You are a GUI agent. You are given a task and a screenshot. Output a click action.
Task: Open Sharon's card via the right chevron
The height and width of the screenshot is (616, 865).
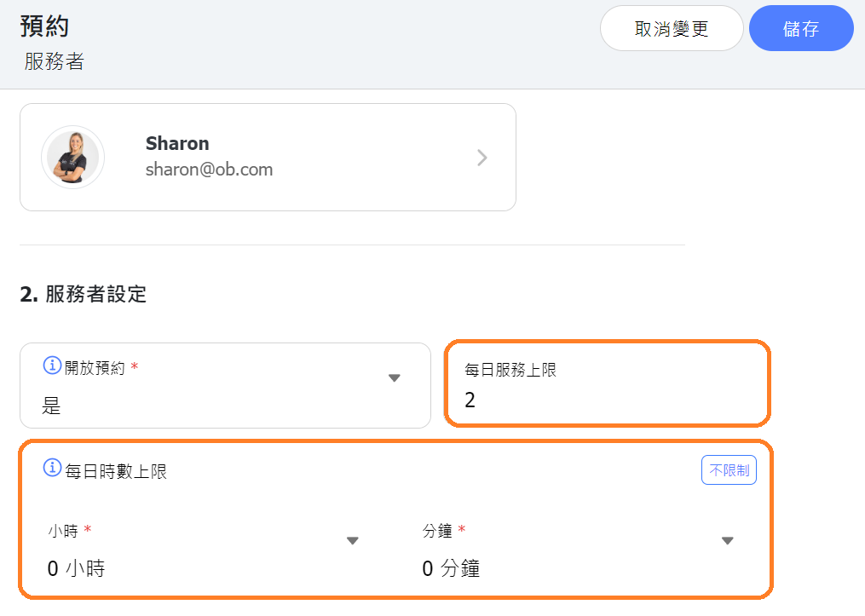[482, 158]
